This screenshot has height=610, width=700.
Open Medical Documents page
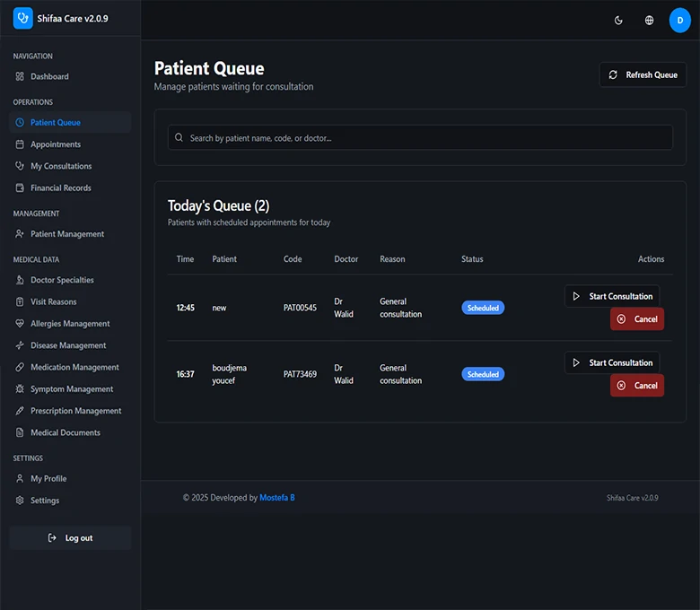70,432
